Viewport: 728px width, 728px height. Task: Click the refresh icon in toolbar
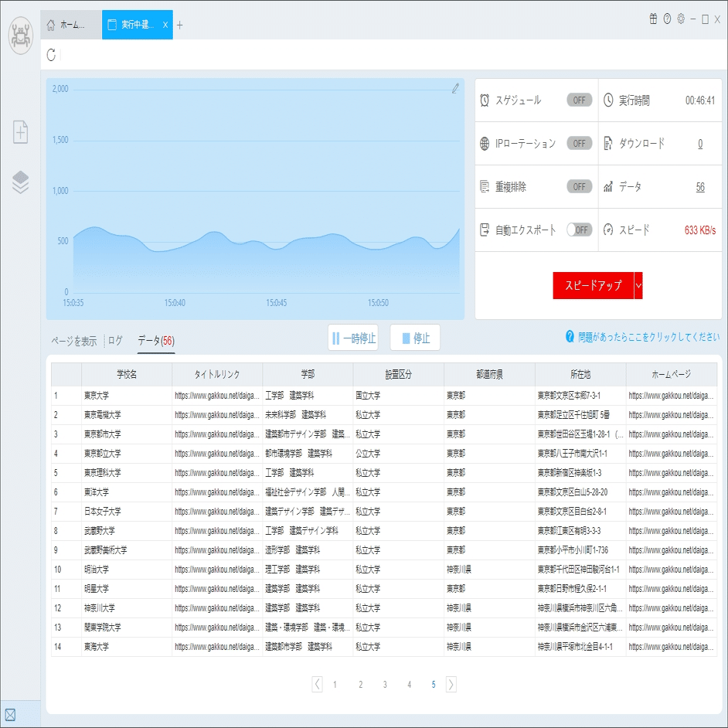click(51, 55)
